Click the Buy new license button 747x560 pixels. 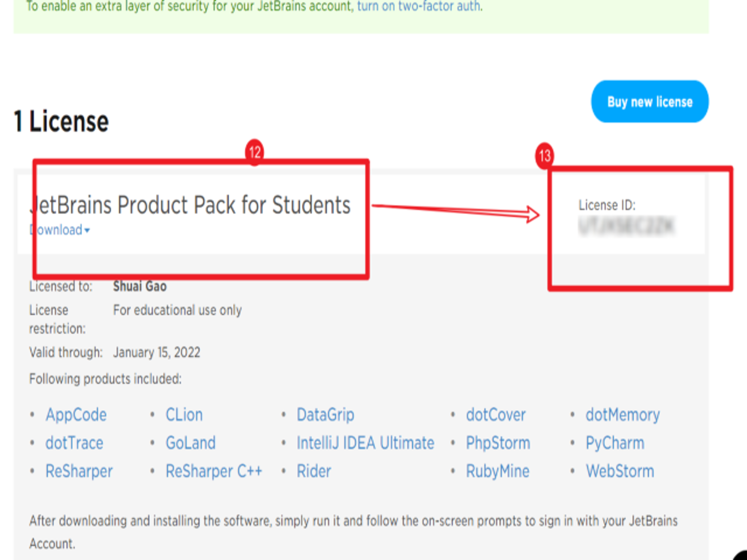click(x=650, y=102)
